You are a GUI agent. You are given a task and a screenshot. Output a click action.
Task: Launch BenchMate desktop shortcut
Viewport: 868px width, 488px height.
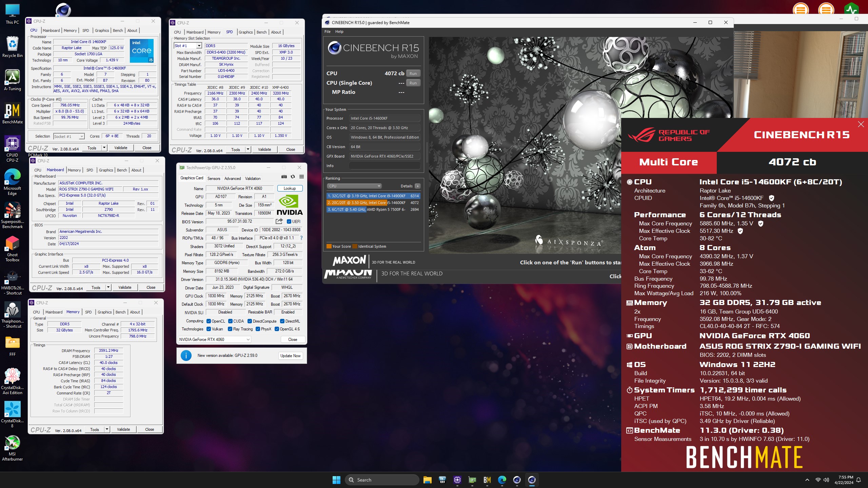tap(12, 114)
